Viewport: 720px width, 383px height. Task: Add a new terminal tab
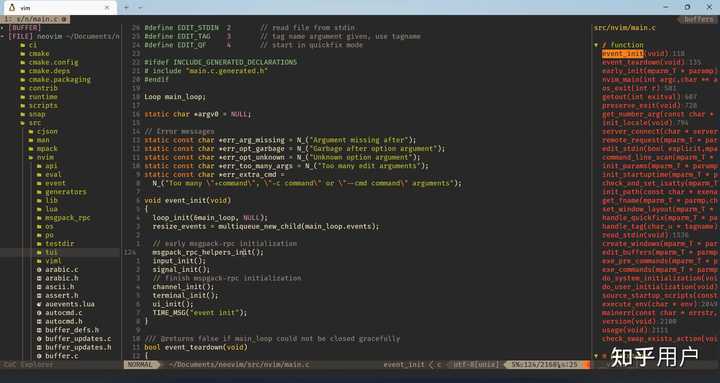pos(126,7)
